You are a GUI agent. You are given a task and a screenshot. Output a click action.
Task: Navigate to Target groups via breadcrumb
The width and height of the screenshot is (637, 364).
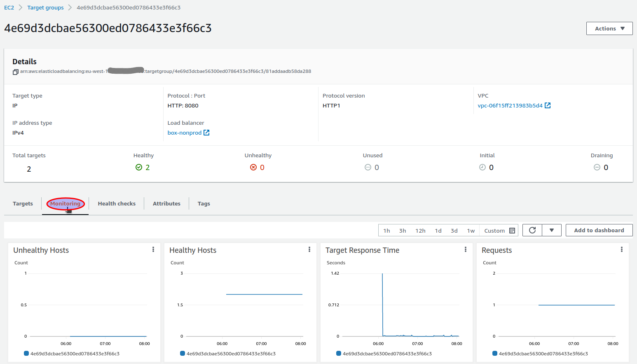[x=45, y=7]
